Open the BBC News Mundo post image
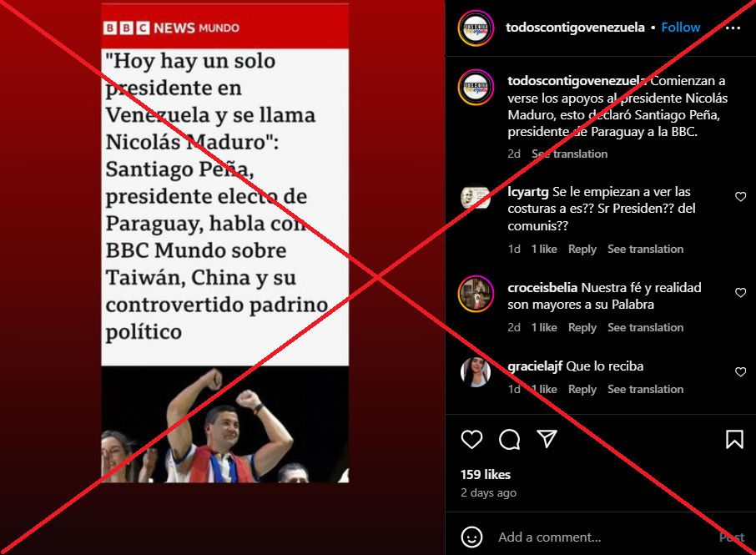The height and width of the screenshot is (555, 756). tap(224, 243)
